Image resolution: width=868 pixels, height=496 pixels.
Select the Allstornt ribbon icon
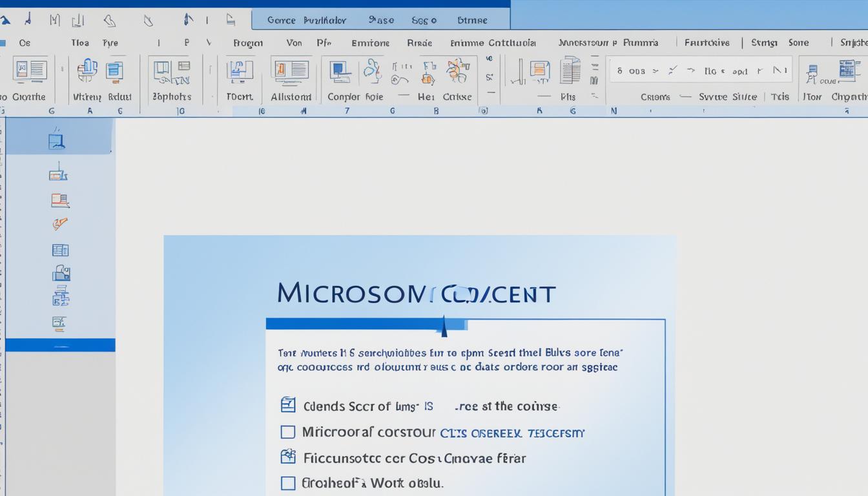[291, 71]
